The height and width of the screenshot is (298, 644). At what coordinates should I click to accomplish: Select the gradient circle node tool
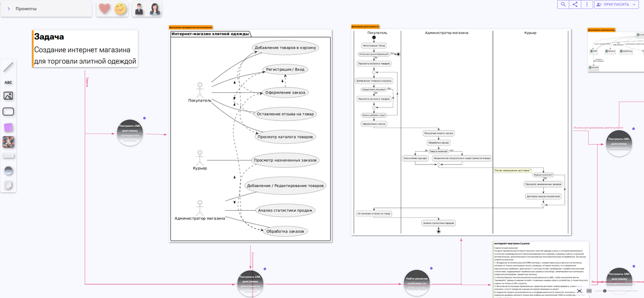coord(8,171)
